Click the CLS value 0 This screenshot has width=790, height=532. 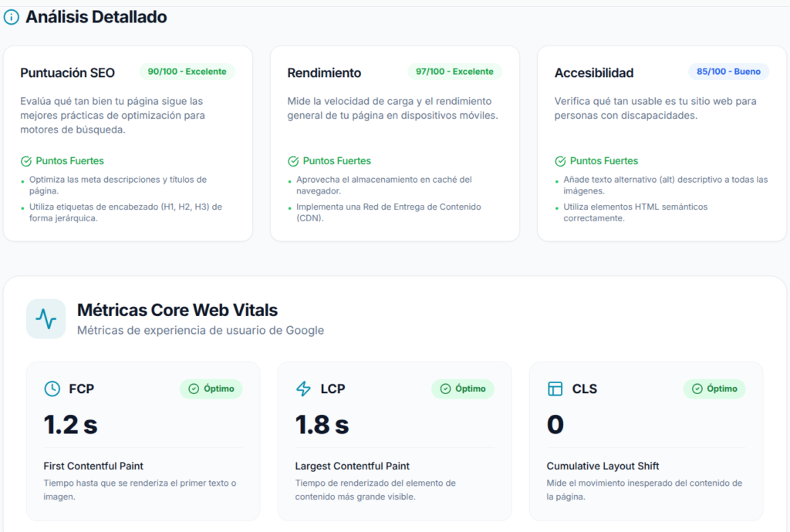click(x=555, y=425)
